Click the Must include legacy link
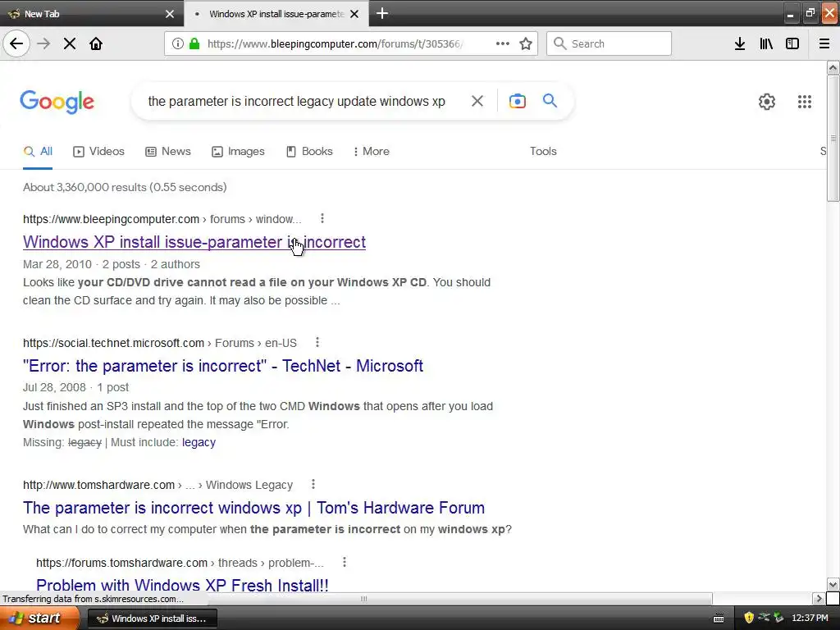840x630 pixels. click(x=199, y=442)
